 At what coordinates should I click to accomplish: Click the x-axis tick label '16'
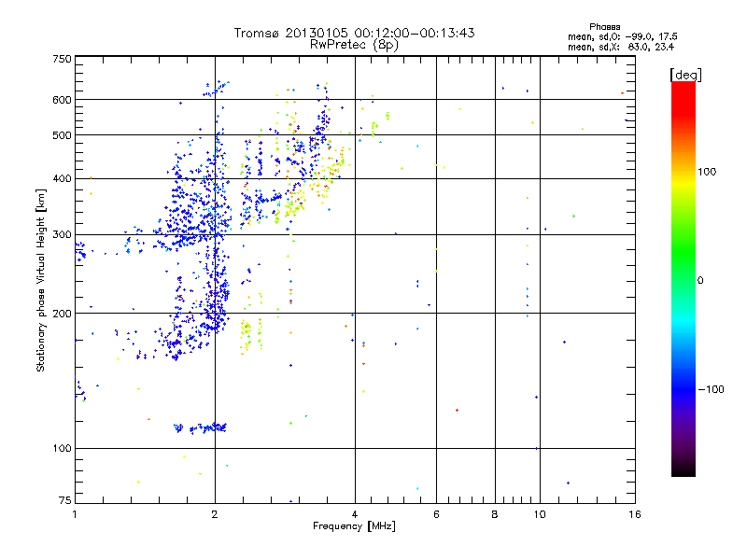[x=635, y=514]
